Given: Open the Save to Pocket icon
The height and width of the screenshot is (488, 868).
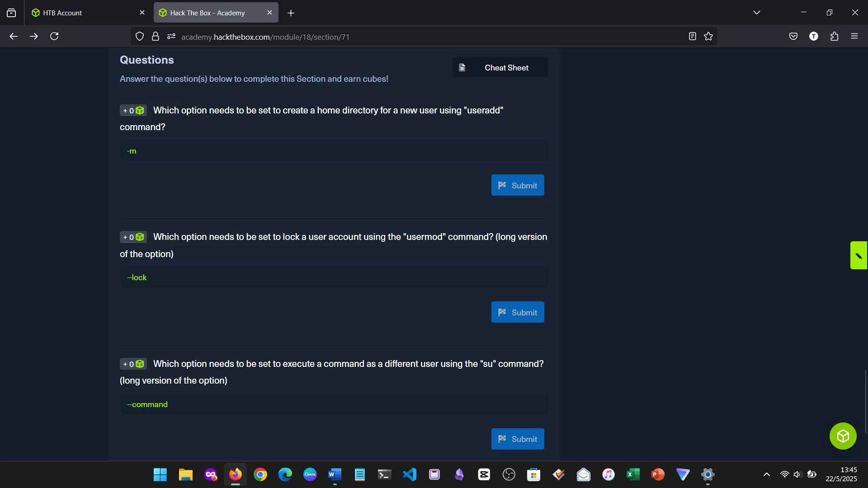Looking at the screenshot, I should click(x=793, y=37).
